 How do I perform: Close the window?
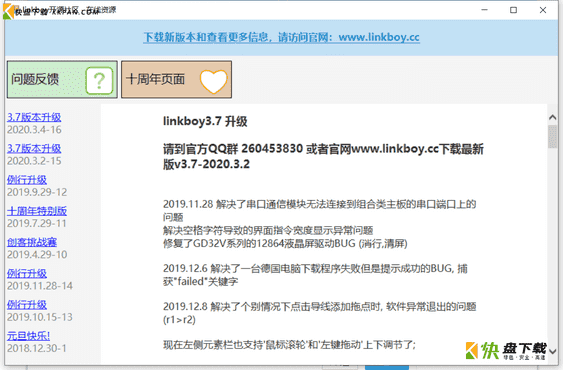543,10
